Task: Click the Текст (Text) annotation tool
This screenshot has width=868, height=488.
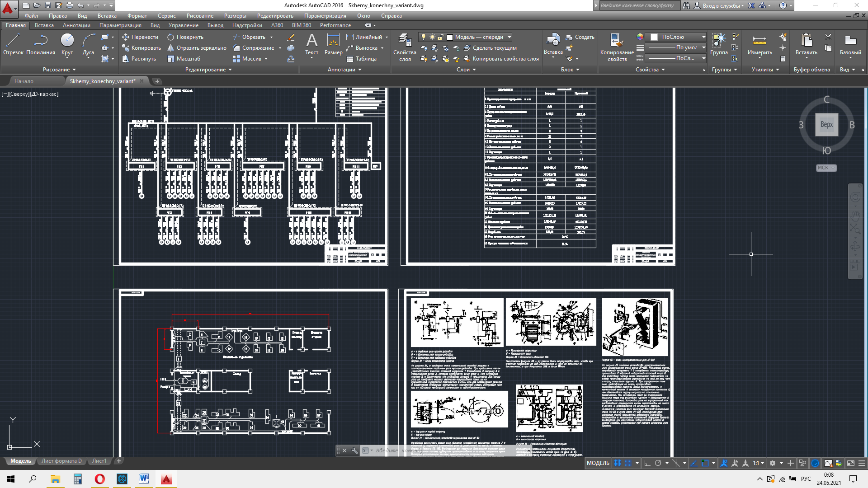Action: tap(311, 44)
